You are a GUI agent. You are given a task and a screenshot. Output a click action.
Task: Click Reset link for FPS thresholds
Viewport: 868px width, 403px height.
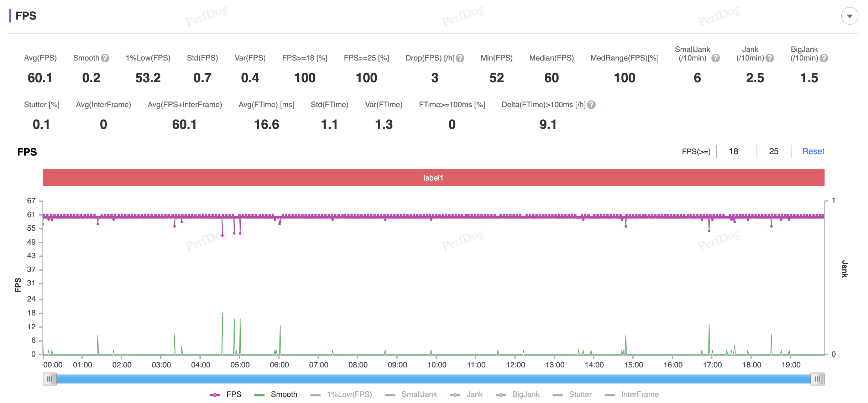(813, 151)
